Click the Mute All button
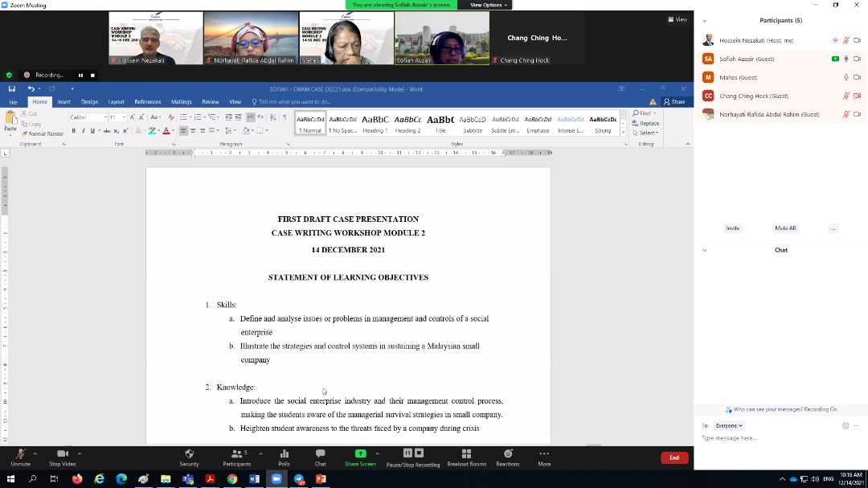 [x=785, y=228]
